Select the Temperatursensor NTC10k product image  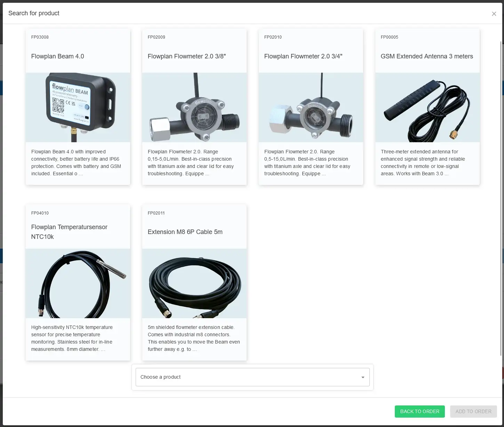(x=78, y=283)
